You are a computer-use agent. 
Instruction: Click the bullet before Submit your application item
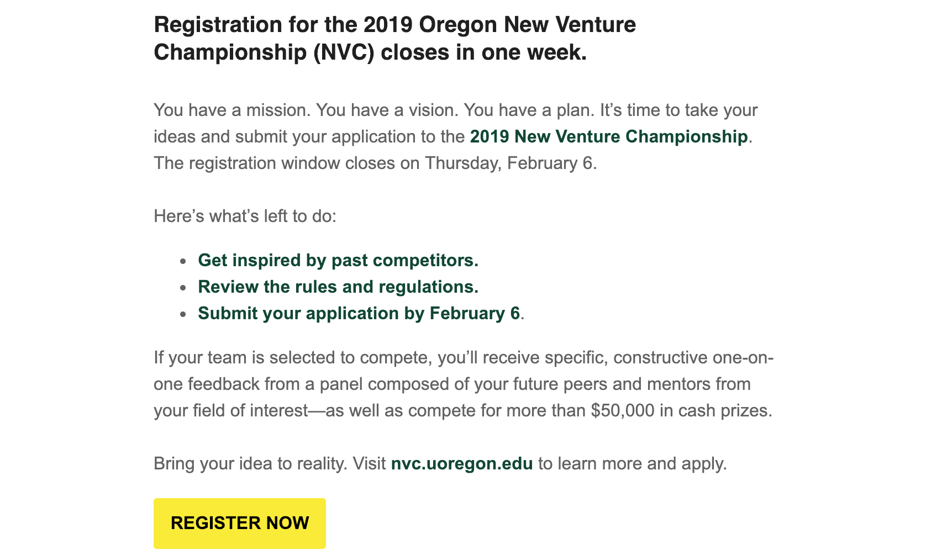coord(183,314)
